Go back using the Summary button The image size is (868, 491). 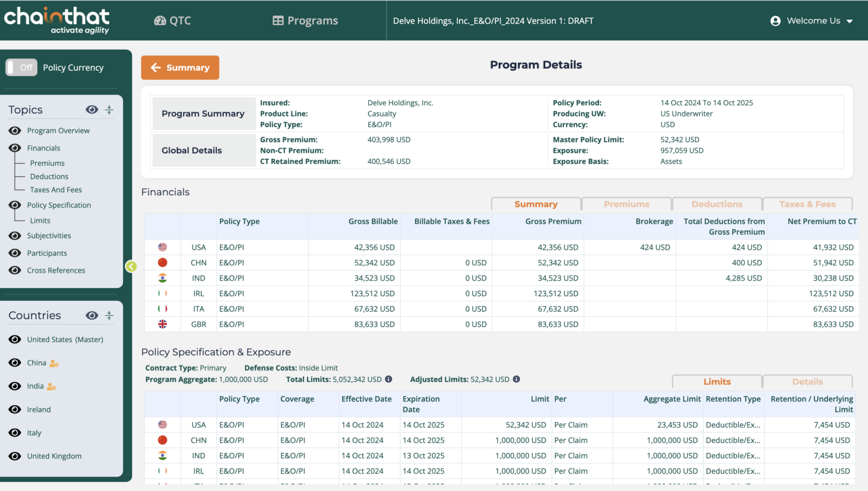click(x=180, y=68)
